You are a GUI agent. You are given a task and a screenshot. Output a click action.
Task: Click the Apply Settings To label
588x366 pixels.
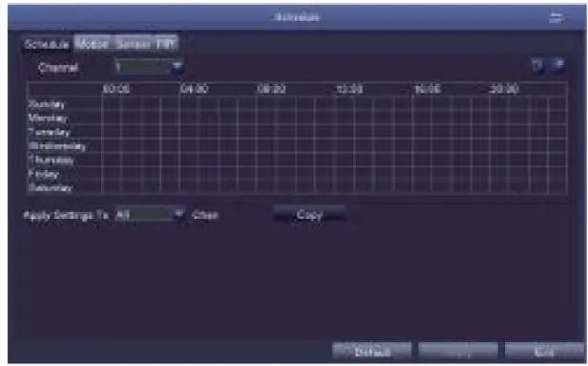(66, 215)
